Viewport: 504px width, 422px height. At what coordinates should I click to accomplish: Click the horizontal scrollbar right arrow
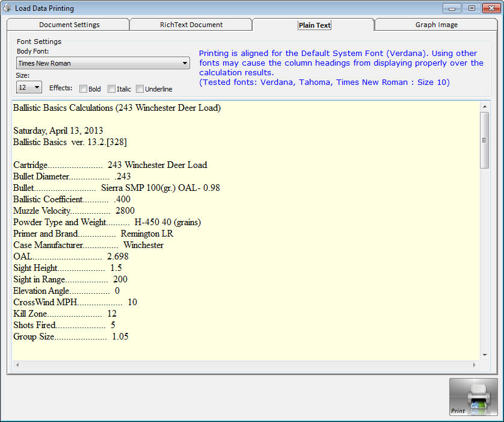tap(475, 365)
